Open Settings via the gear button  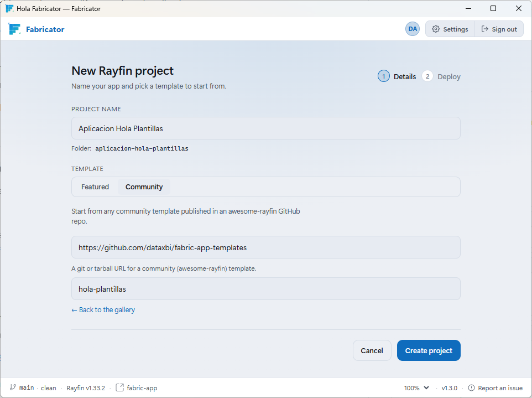pyautogui.click(x=450, y=29)
